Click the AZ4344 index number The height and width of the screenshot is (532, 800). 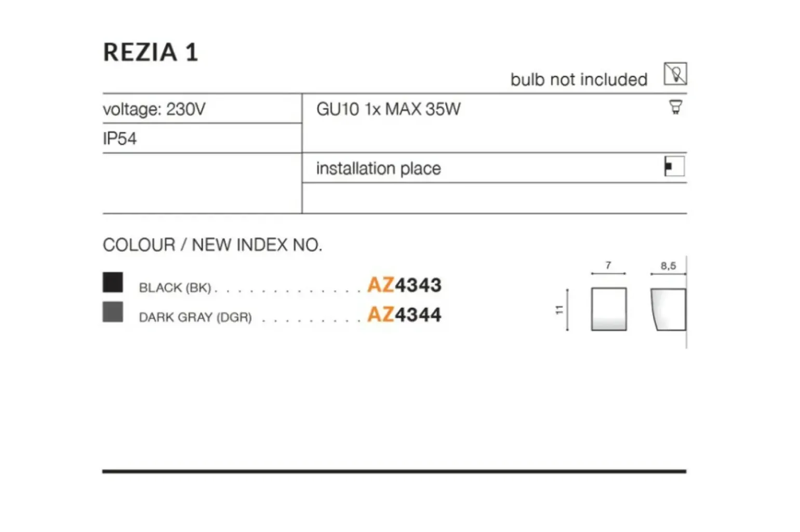pos(404,315)
